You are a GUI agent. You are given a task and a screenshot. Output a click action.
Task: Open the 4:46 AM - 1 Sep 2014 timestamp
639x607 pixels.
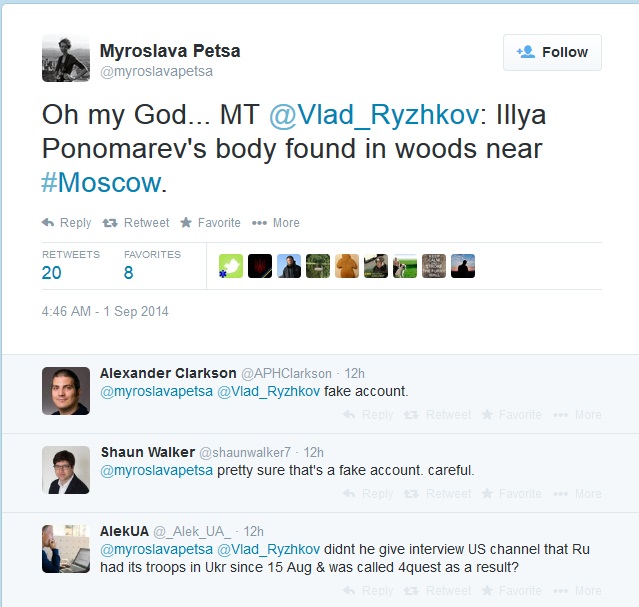(105, 312)
